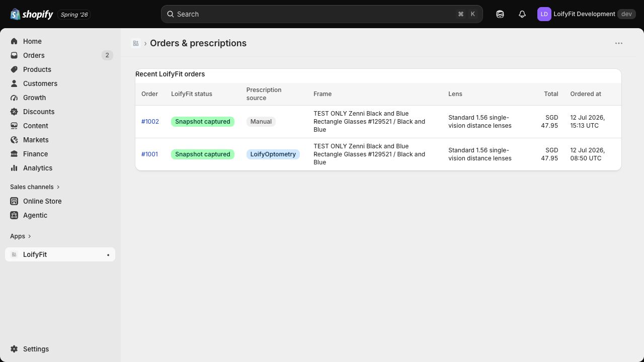
Task: Click the Shopify logo
Action: pos(32,14)
